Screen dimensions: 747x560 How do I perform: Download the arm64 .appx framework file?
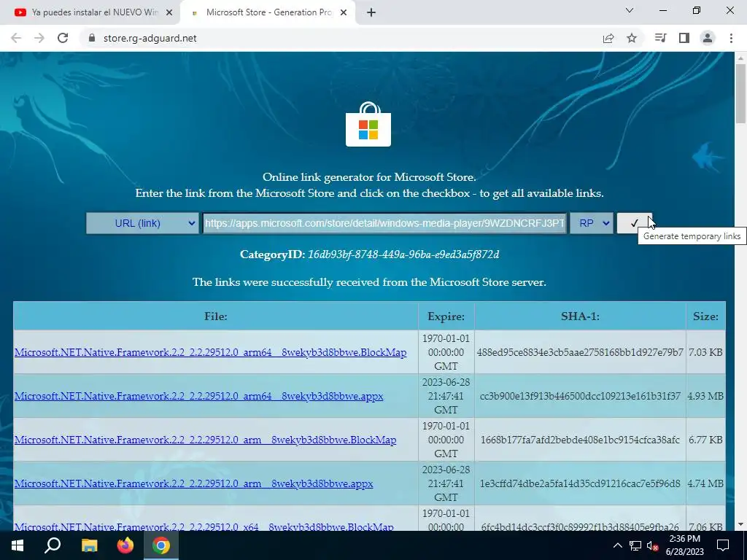[198, 396]
